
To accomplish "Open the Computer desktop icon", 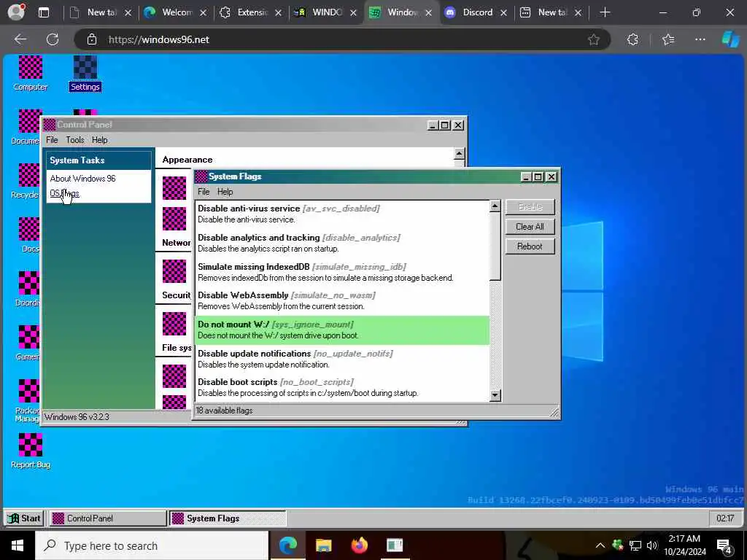I will pyautogui.click(x=30, y=73).
